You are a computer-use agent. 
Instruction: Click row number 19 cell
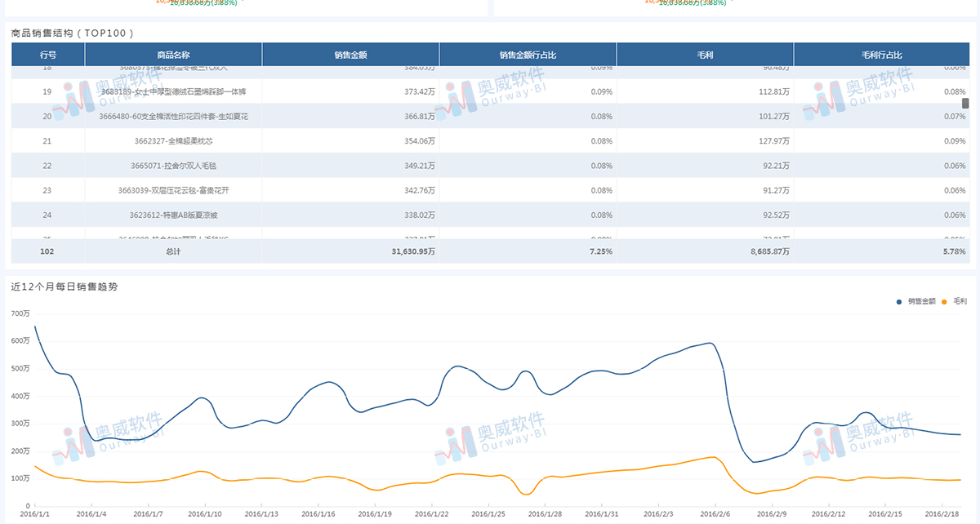pos(47,92)
